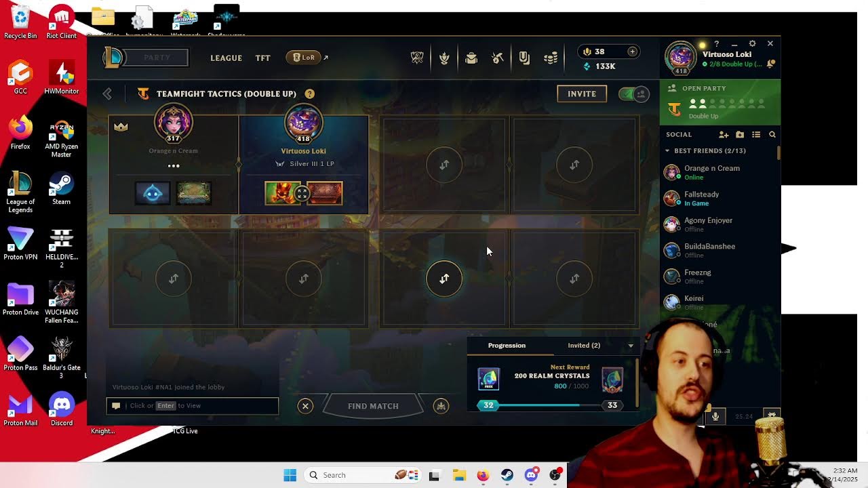Viewport: 868px width, 488px height.
Task: Open the help question mark icon
Action: click(x=716, y=43)
